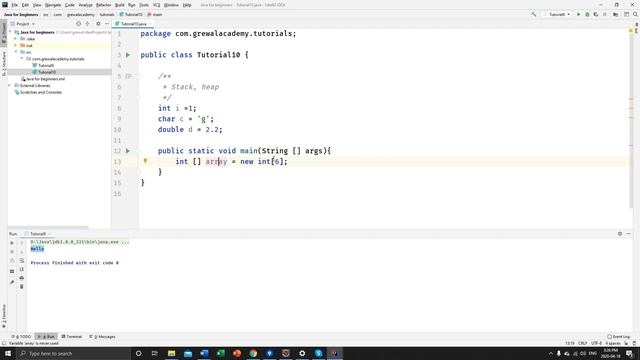Image resolution: width=640 pixels, height=360 pixels.
Task: Click run gutter arrow beside main method
Action: tap(128, 151)
